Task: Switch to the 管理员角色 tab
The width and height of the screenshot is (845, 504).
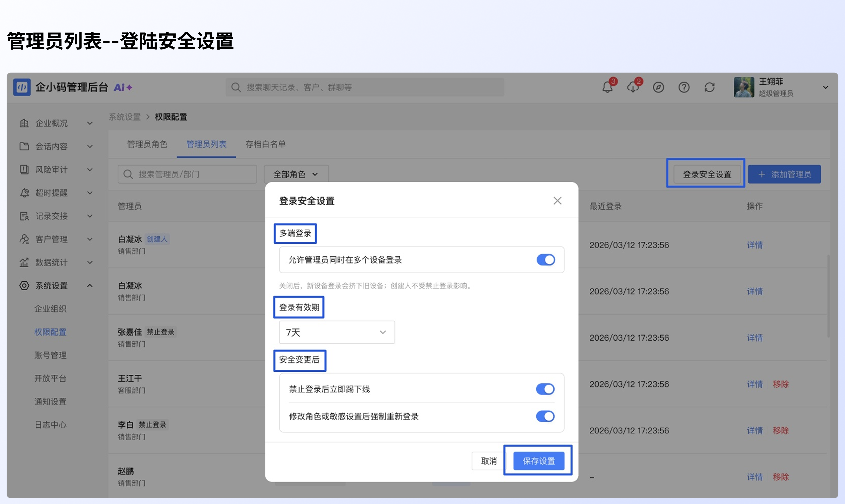Action: click(x=147, y=144)
